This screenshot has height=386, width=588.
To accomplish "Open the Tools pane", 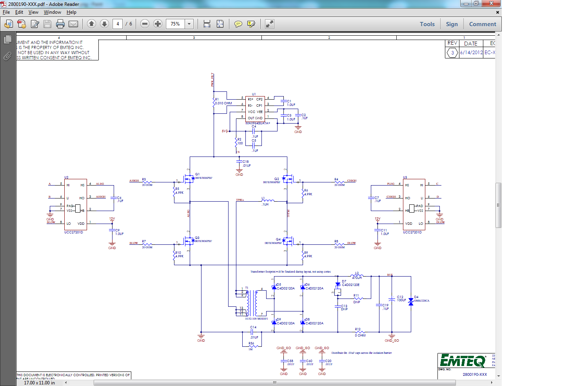I will point(427,24).
